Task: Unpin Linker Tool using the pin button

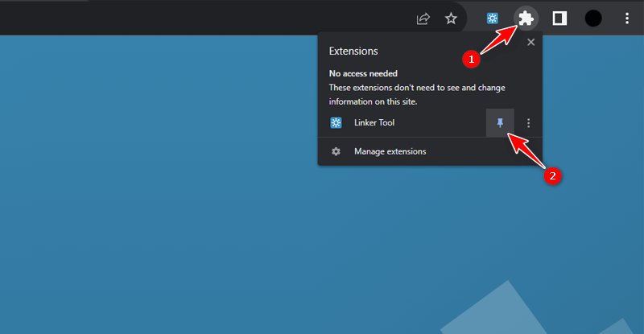Action: point(500,123)
